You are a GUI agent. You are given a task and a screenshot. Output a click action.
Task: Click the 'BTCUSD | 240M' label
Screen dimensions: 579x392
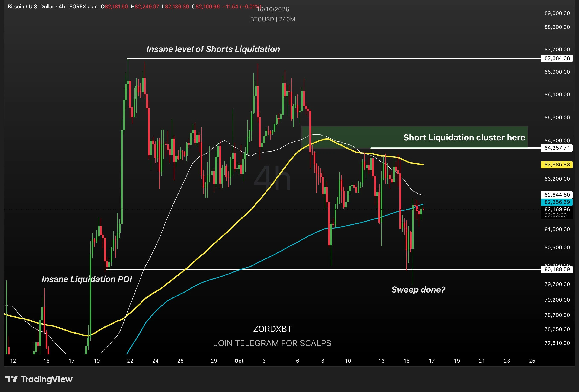[x=273, y=19]
